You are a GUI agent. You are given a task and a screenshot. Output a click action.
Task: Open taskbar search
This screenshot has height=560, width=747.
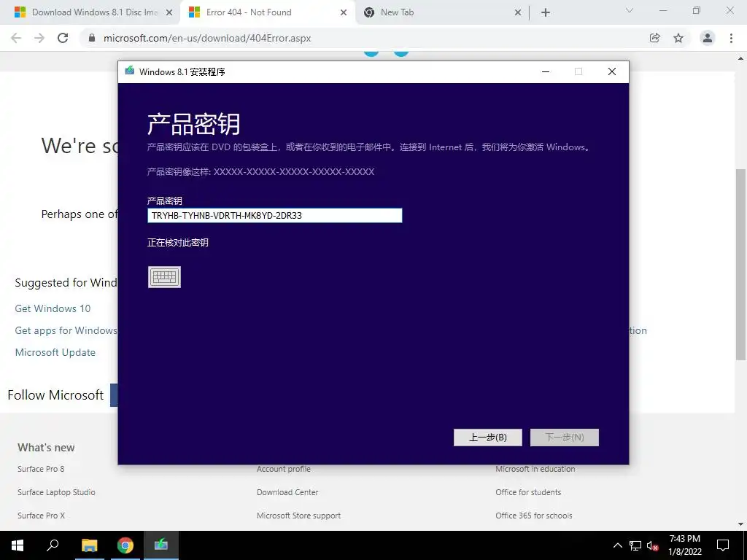click(53, 545)
